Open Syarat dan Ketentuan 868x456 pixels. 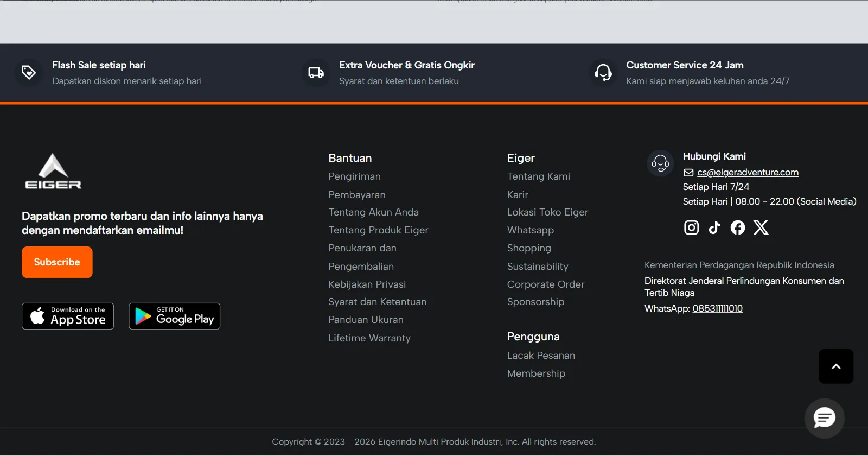coord(377,302)
